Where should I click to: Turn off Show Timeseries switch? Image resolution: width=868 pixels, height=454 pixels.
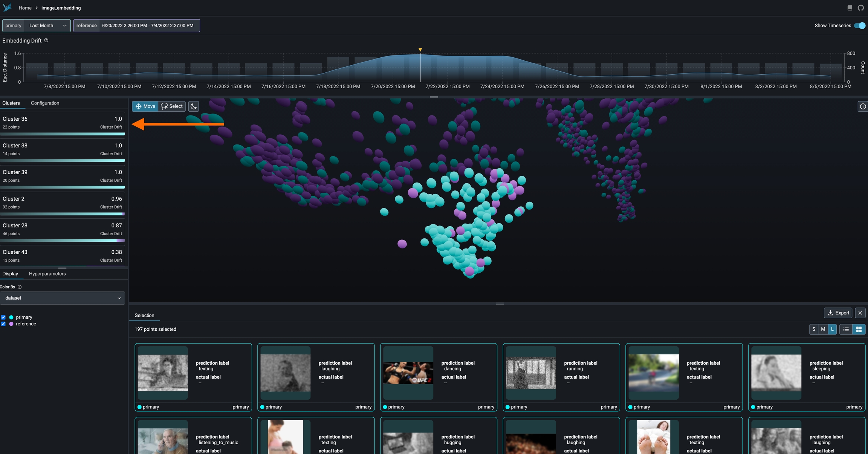coord(860,26)
